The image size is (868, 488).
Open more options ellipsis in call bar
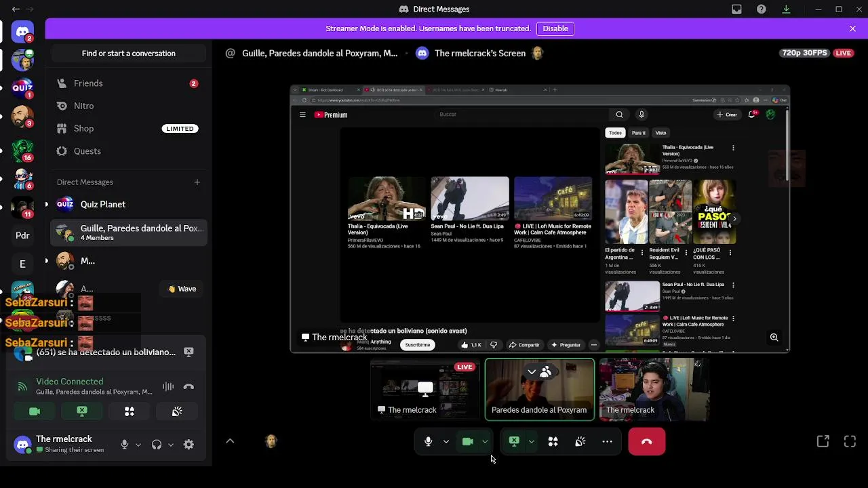[x=607, y=441]
